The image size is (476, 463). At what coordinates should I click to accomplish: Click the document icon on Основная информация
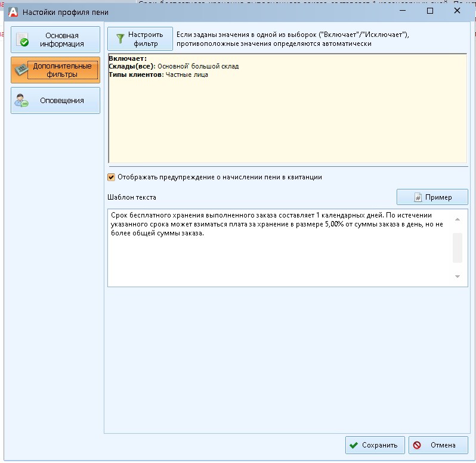(x=22, y=41)
